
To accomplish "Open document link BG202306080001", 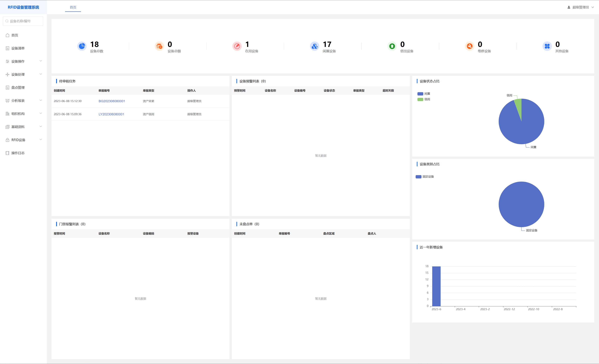I will (112, 101).
